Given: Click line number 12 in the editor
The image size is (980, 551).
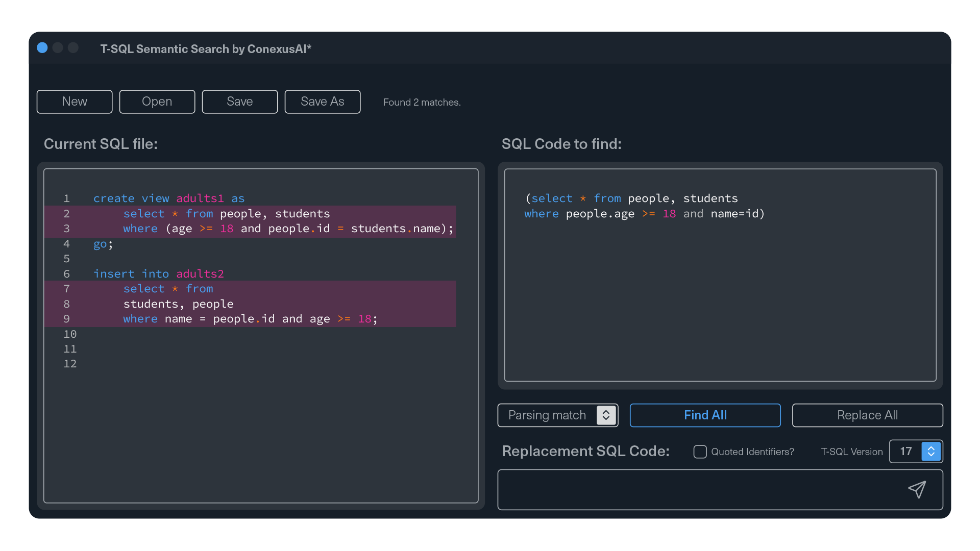Looking at the screenshot, I should pos(70,364).
